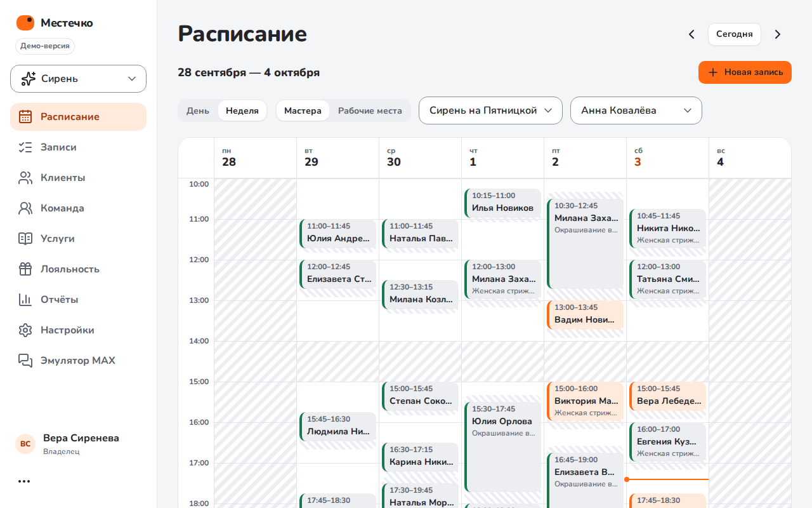Create a Новая запись
Viewport: 812px width, 508px height.
coord(745,72)
